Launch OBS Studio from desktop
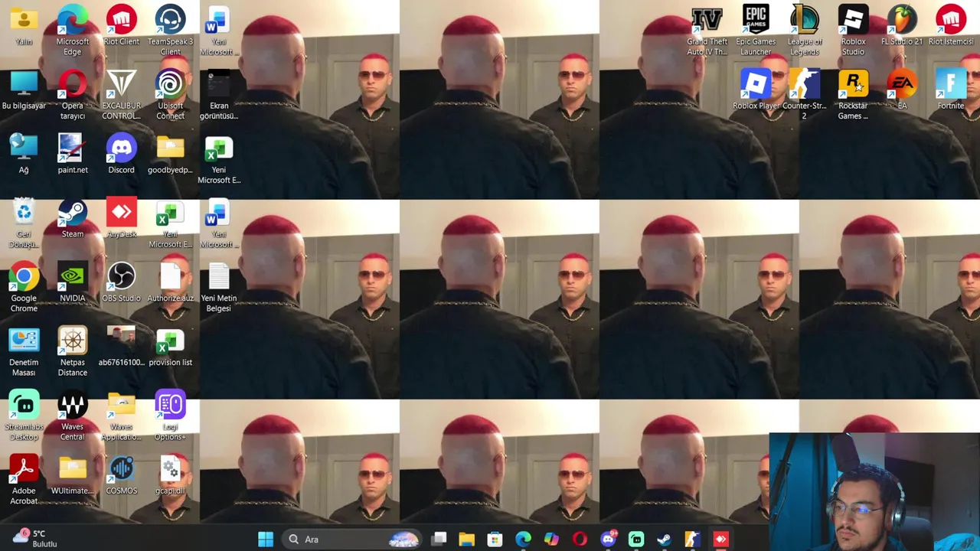The height and width of the screenshot is (551, 980). click(121, 282)
